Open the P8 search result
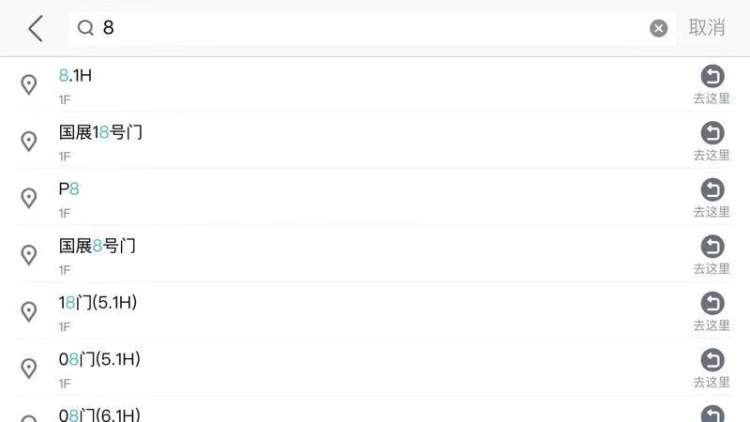This screenshot has width=750, height=422. tap(375, 198)
